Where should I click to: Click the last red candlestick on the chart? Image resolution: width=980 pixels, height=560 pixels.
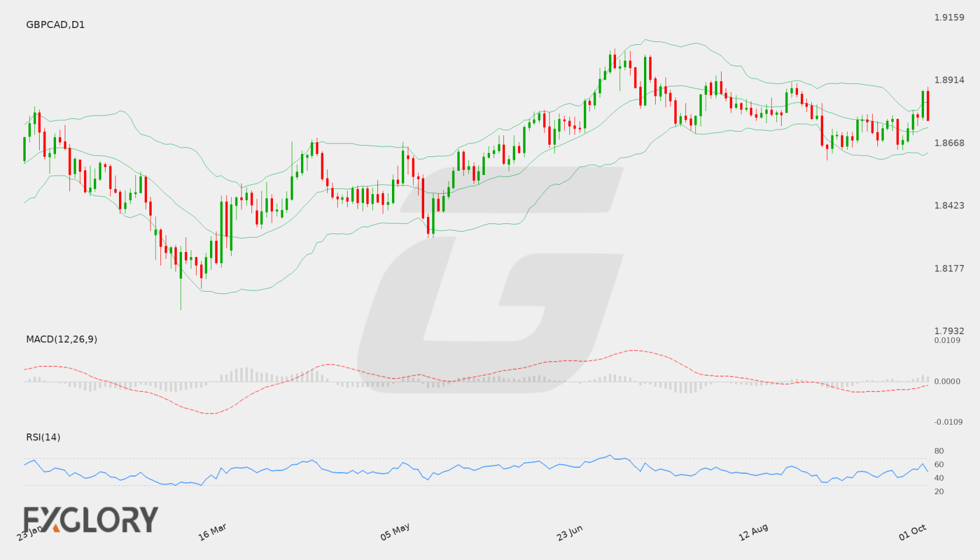[x=928, y=105]
